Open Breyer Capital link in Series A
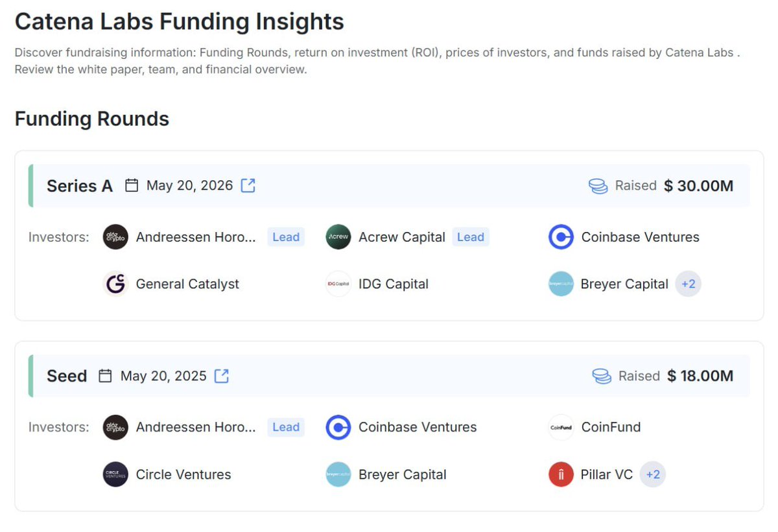This screenshot has width=778, height=532. pos(625,284)
